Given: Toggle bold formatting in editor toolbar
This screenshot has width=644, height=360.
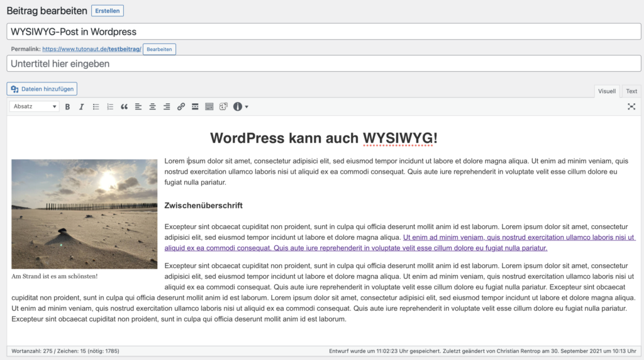Looking at the screenshot, I should click(67, 107).
